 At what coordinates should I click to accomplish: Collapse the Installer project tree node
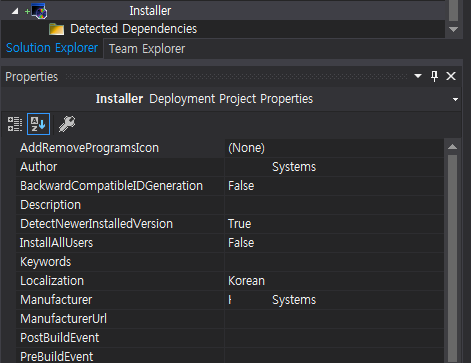(15, 11)
